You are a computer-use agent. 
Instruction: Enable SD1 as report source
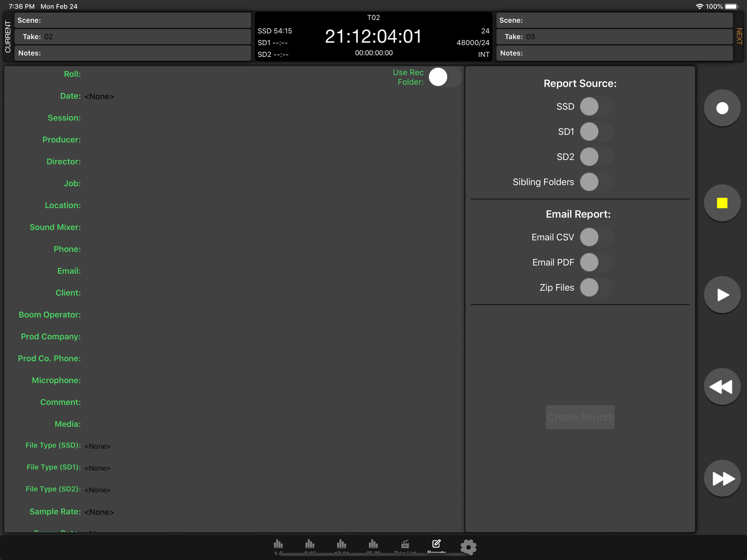pos(596,132)
